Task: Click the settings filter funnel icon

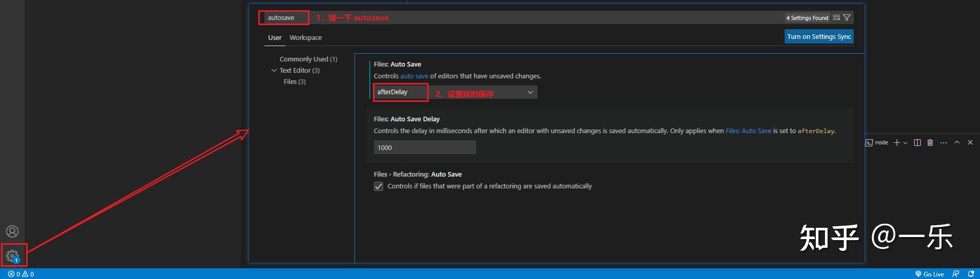Action: click(x=847, y=18)
